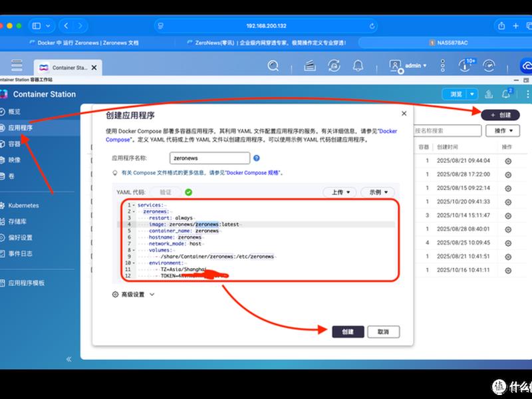Collapse the environment fold arrow on line 10

tap(134, 263)
